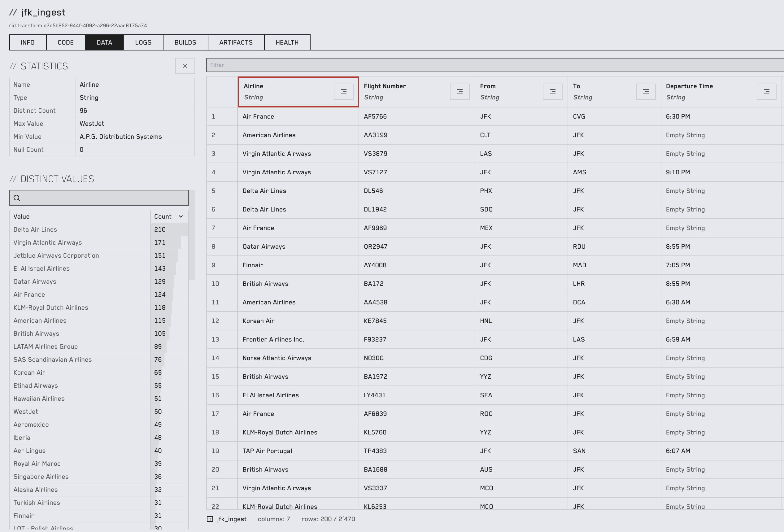Open the HEALTH tab
784x532 pixels.
(x=287, y=42)
